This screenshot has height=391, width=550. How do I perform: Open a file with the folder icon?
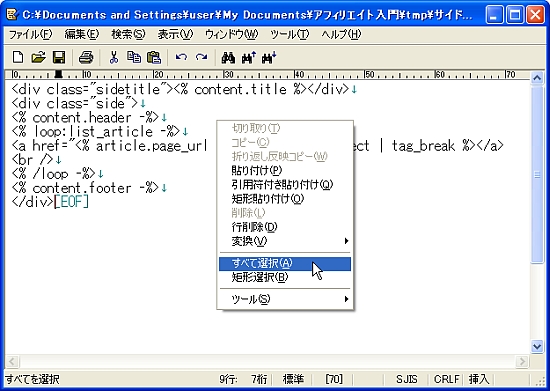38,57
